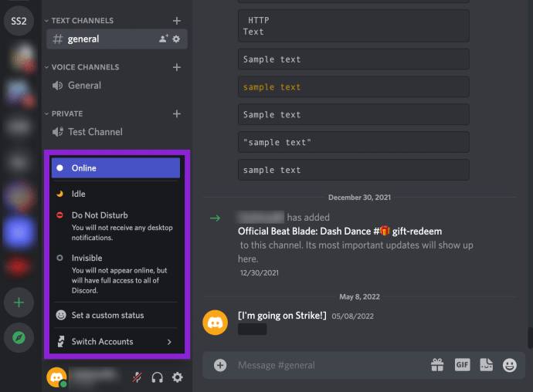Set status to Idle
This screenshot has height=392, width=533.
(116, 194)
